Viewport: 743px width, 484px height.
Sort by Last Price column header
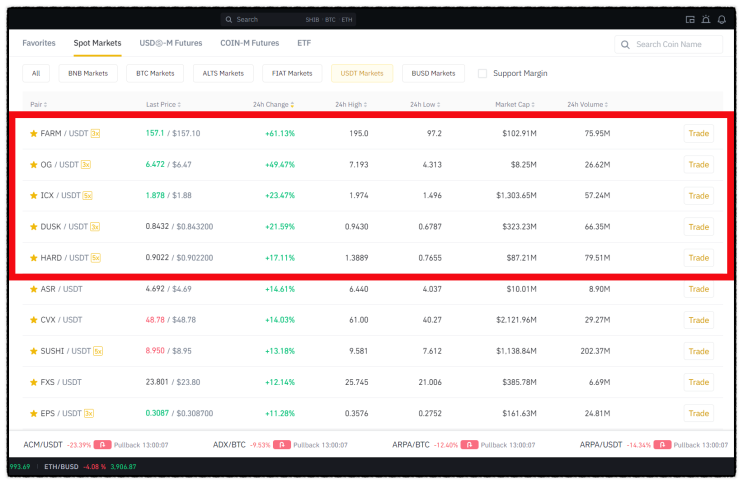[163, 105]
